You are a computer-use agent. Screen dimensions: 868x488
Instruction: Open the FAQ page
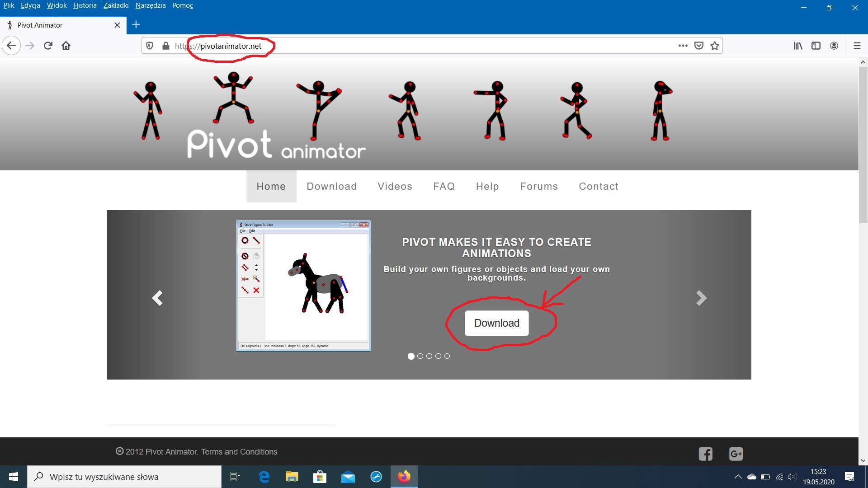tap(444, 186)
